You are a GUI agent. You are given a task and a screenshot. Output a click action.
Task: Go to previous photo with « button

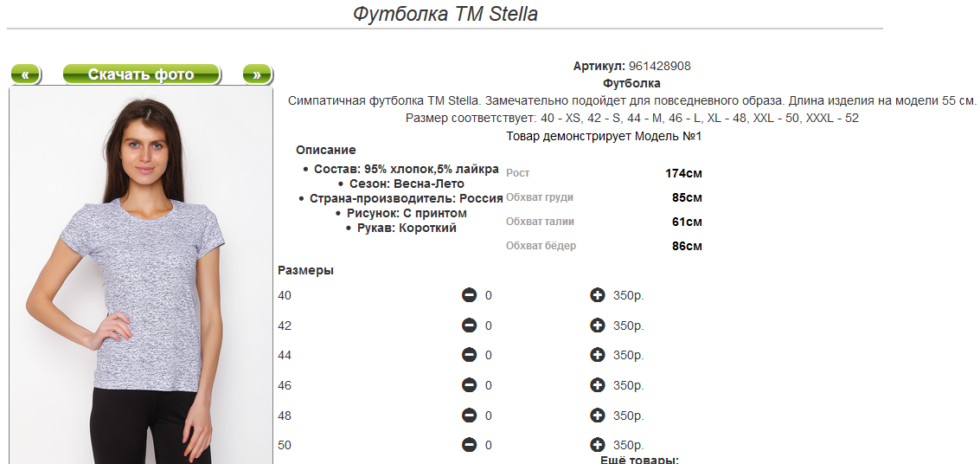pos(26,74)
